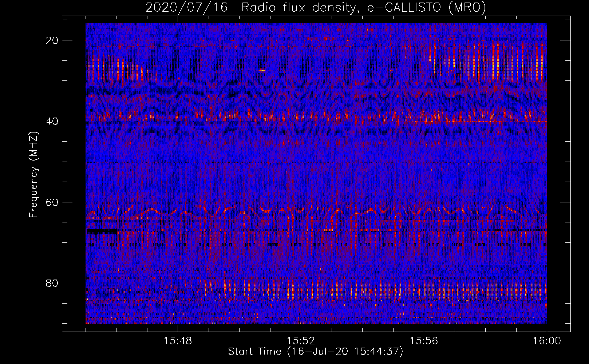Click the 60 MHz frequency tick label
The height and width of the screenshot is (364, 589).
coord(52,202)
